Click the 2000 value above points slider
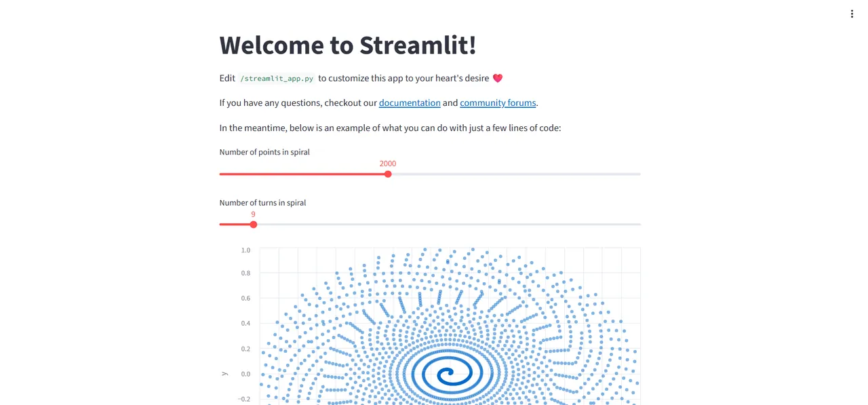This screenshot has width=868, height=405. 388,163
